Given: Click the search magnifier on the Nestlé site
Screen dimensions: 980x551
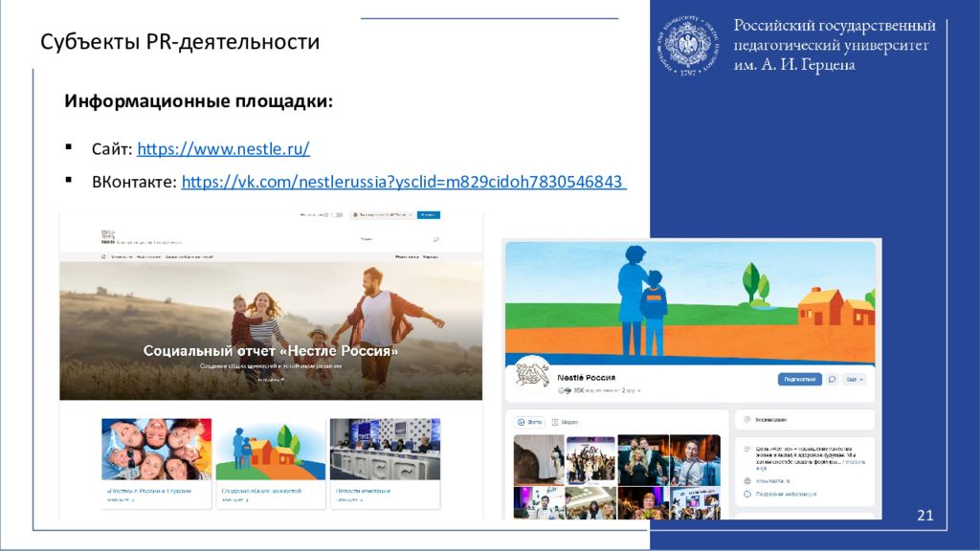Looking at the screenshot, I should point(435,239).
